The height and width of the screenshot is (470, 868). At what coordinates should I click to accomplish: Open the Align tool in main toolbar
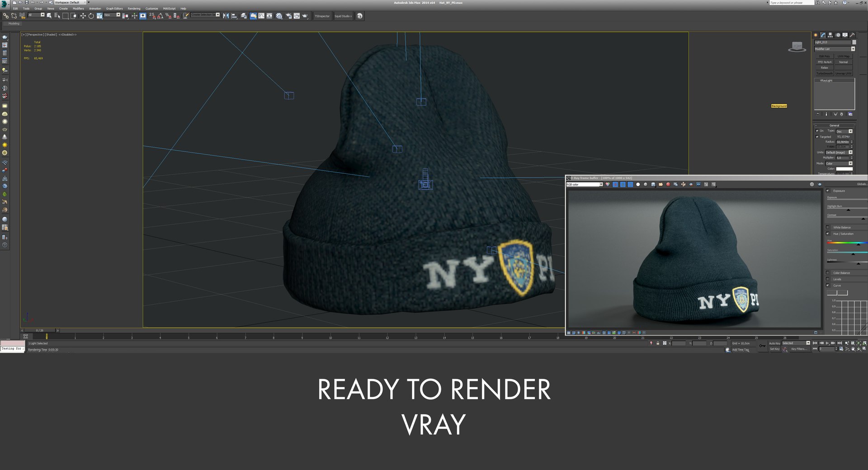234,16
